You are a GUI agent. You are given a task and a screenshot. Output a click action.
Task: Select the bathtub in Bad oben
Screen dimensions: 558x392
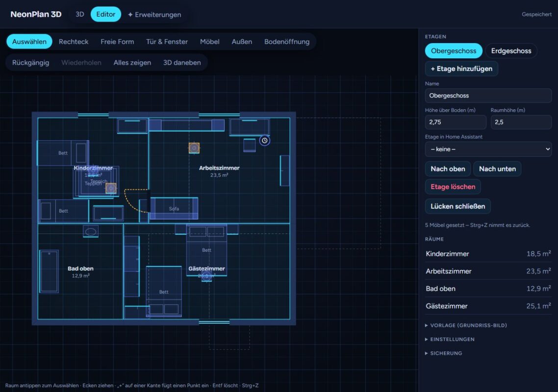click(49, 271)
